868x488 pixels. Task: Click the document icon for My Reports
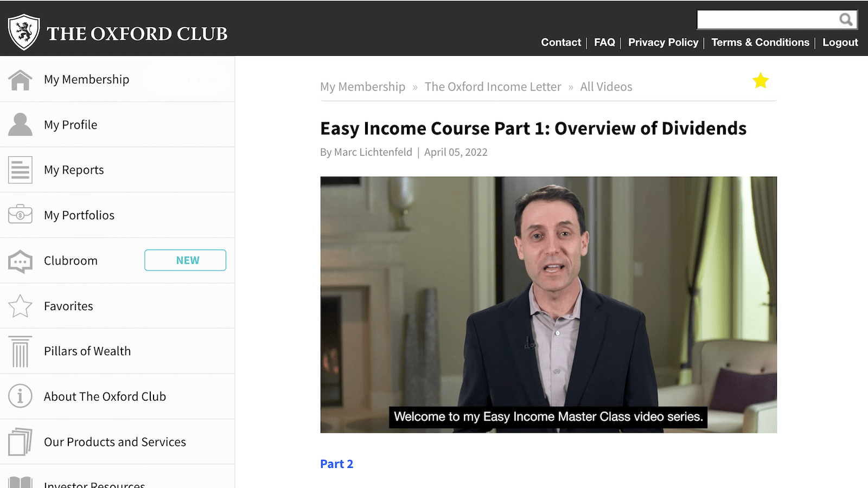click(21, 170)
